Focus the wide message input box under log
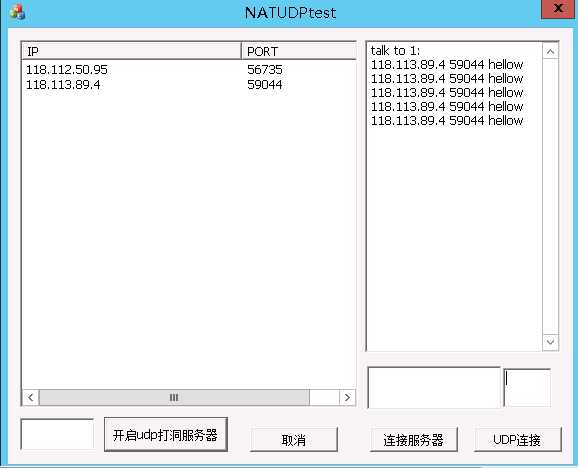578x468 pixels. point(434,388)
